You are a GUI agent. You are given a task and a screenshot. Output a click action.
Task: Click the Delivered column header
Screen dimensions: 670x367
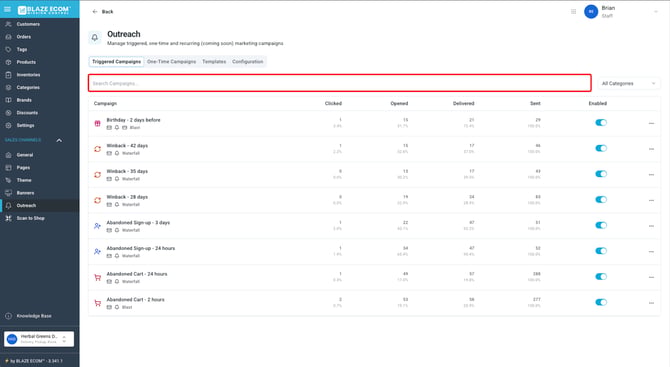point(464,103)
